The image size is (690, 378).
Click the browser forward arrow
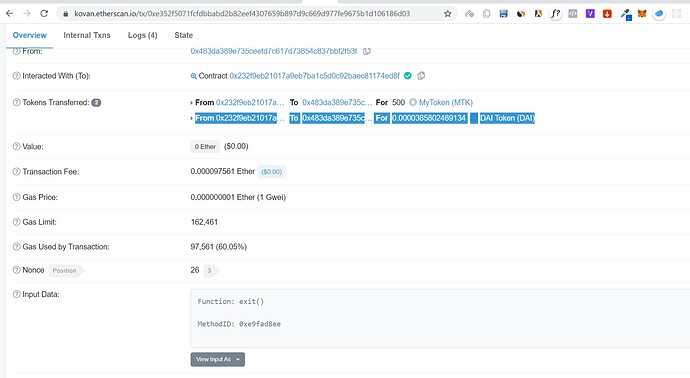point(27,14)
